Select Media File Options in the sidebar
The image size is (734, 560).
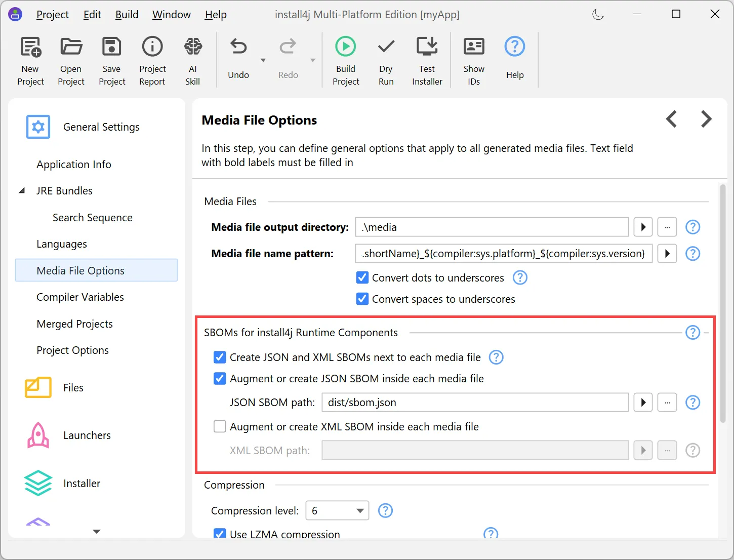coord(97,270)
